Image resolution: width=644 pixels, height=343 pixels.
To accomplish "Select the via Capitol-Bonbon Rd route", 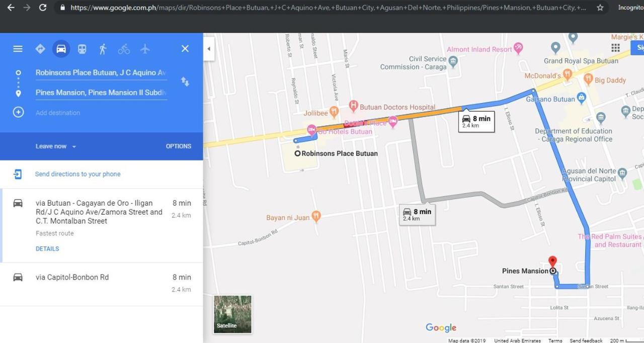I will 102,284.
